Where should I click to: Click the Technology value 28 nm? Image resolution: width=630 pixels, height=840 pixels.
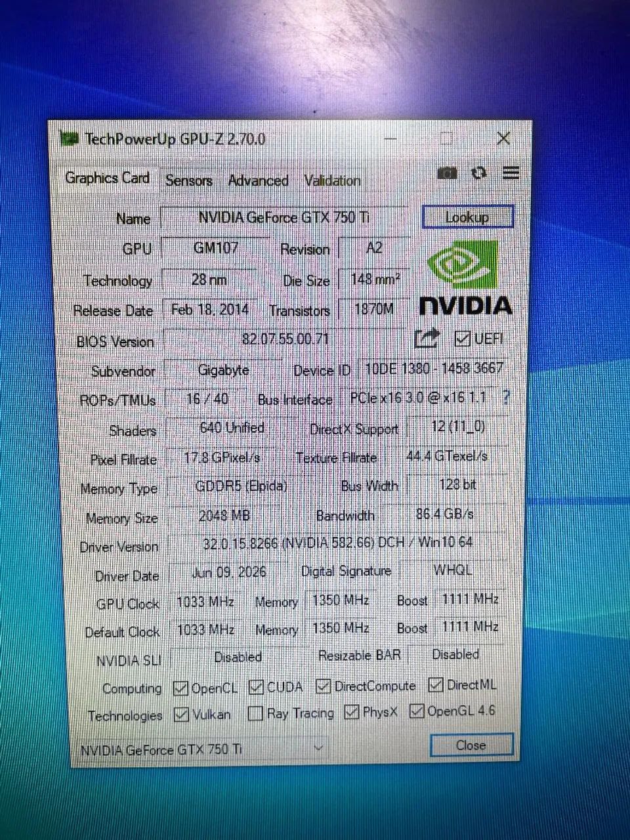click(x=209, y=280)
